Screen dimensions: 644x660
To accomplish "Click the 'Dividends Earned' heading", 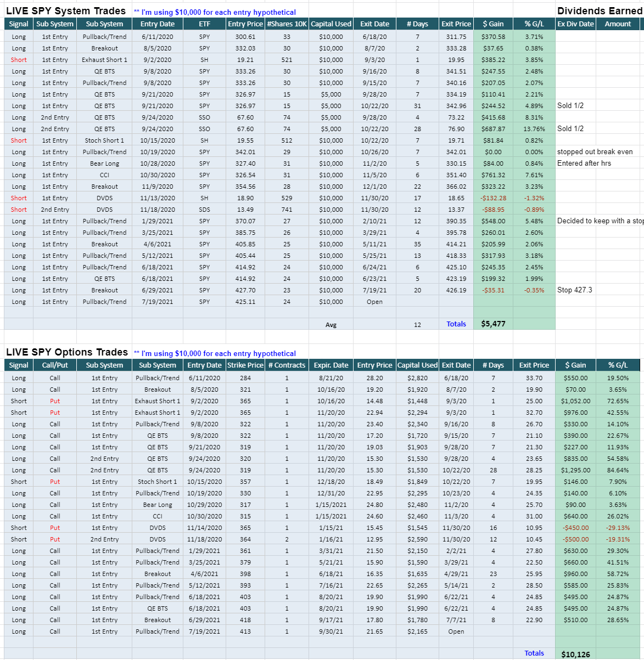I will click(600, 11).
